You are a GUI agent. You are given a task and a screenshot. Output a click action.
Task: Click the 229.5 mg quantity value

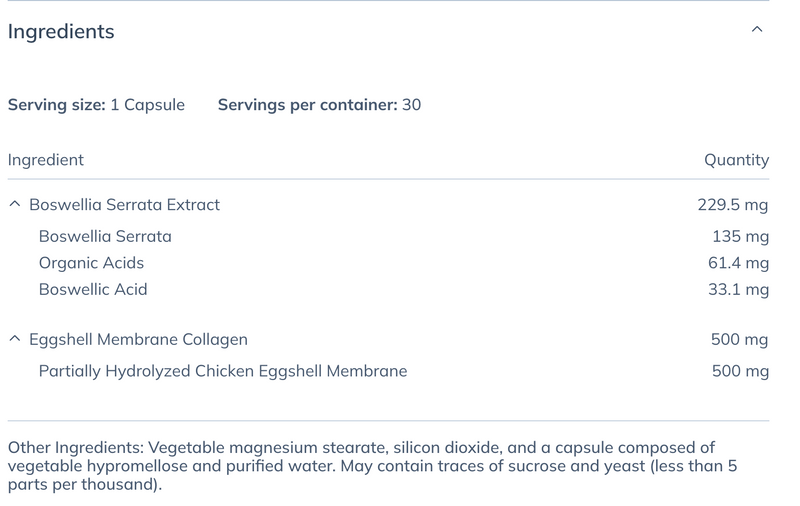733,205
